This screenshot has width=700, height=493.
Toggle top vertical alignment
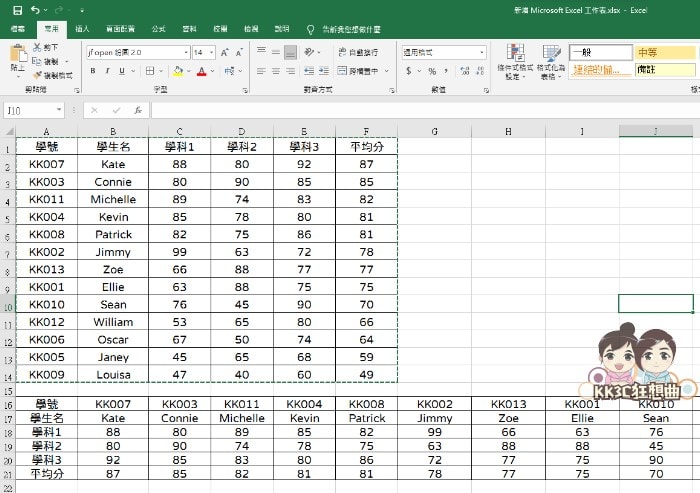point(262,51)
